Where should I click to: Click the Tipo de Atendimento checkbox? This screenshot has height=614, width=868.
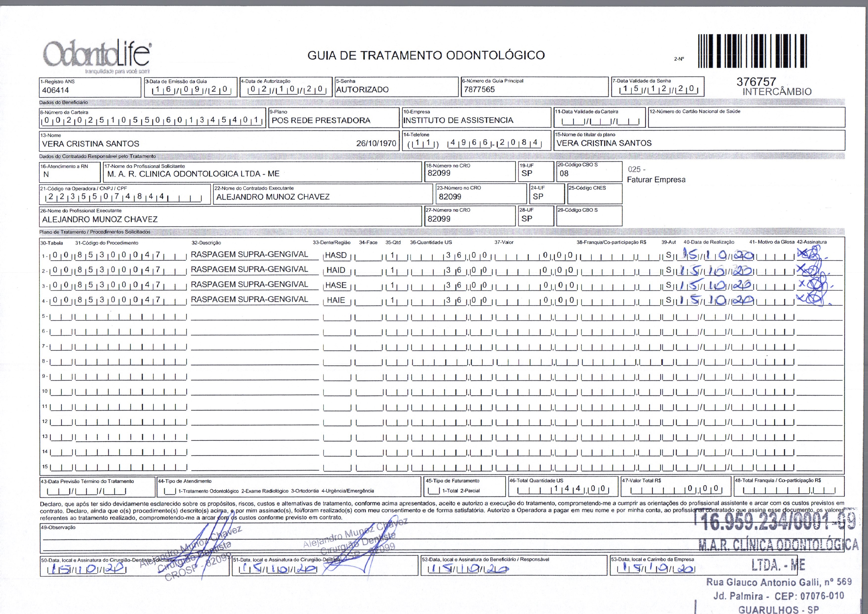[170, 491]
